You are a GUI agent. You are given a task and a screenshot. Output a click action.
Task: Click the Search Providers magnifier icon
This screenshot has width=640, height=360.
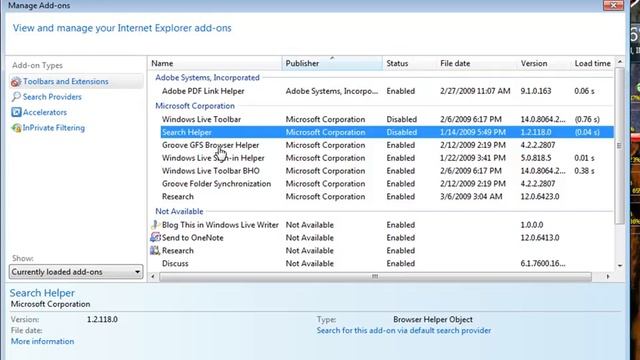[16, 97]
